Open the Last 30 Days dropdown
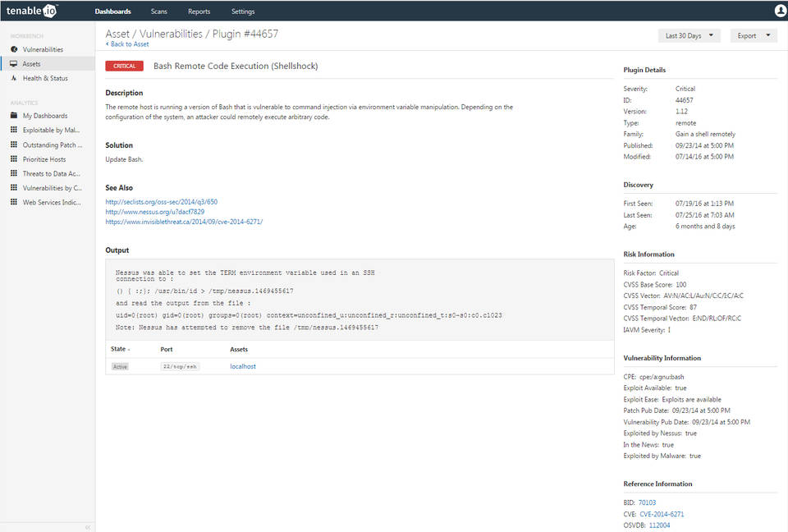788x532 pixels. click(689, 36)
